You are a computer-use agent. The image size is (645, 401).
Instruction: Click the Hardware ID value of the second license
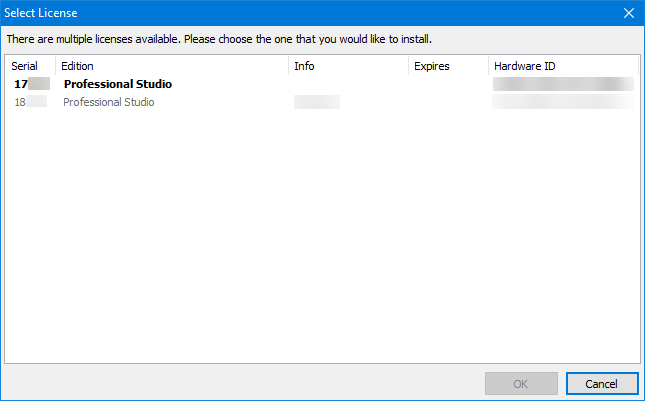563,102
